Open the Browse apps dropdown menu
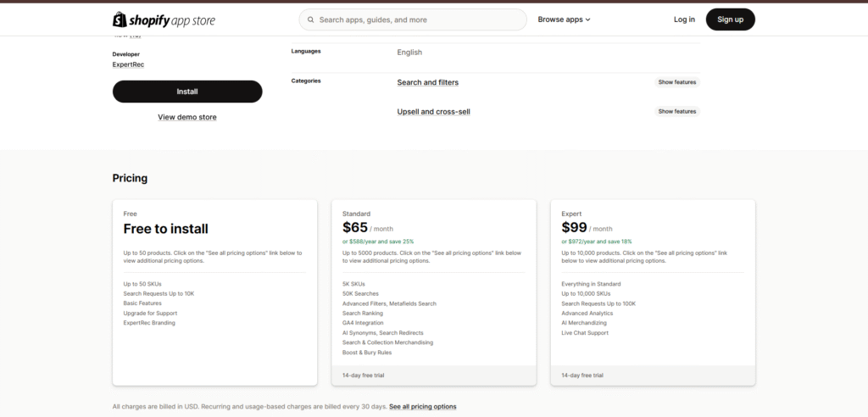The height and width of the screenshot is (417, 868). (x=564, y=19)
